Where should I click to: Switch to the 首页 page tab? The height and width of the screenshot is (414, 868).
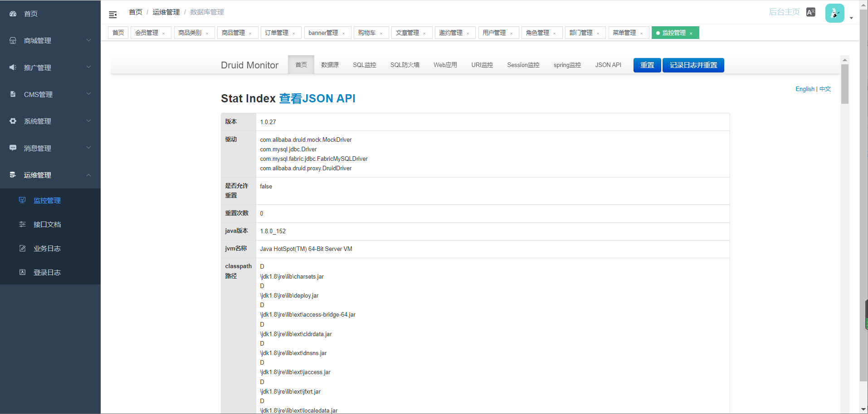point(118,33)
